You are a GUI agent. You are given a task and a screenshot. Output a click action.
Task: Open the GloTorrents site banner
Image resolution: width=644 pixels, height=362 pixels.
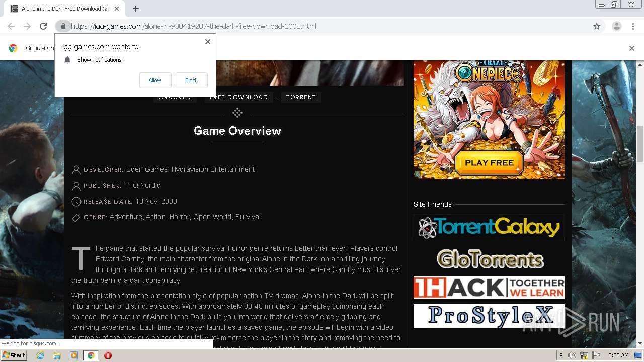(489, 259)
